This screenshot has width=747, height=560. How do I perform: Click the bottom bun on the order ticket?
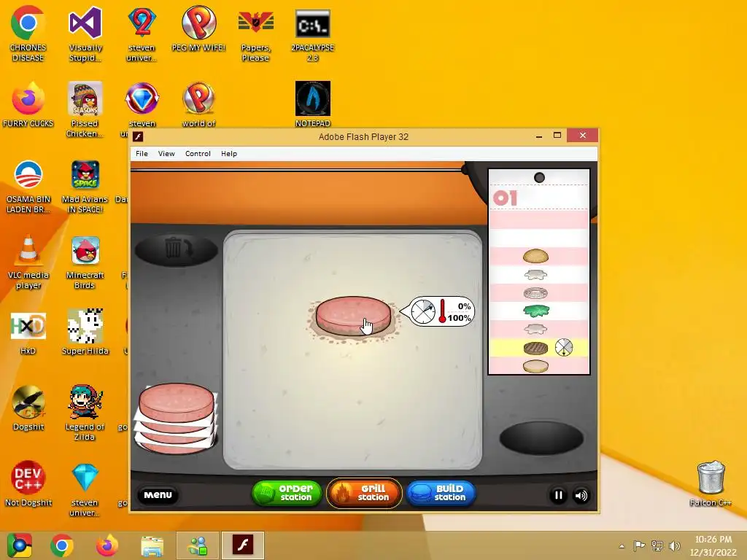point(535,366)
